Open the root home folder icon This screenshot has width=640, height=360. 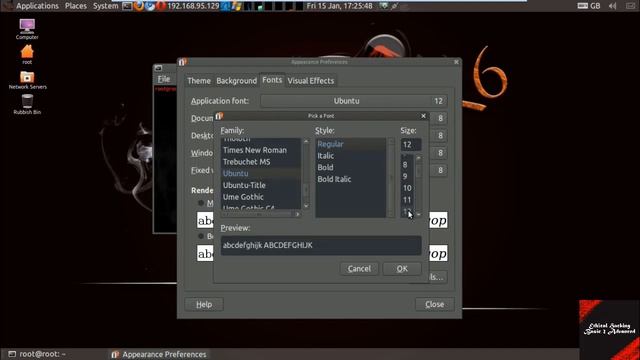coord(27,55)
